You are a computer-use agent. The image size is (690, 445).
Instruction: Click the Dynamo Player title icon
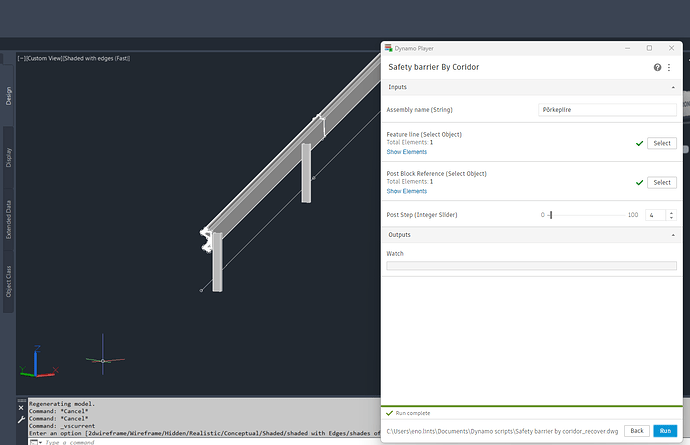point(388,48)
